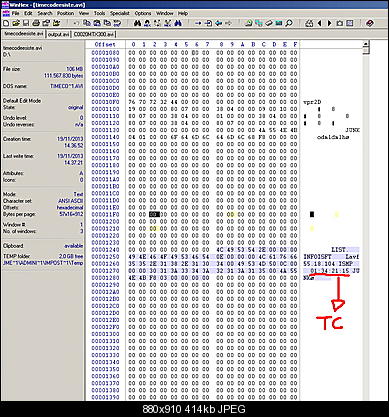The height and width of the screenshot is (417, 389).
Task: Click the Find Hex Values icon
Action: pyautogui.click(x=147, y=23)
